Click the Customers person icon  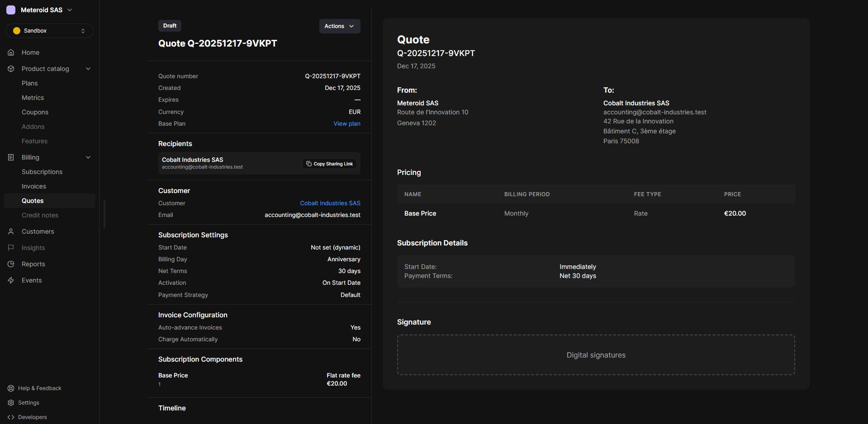[x=11, y=231]
